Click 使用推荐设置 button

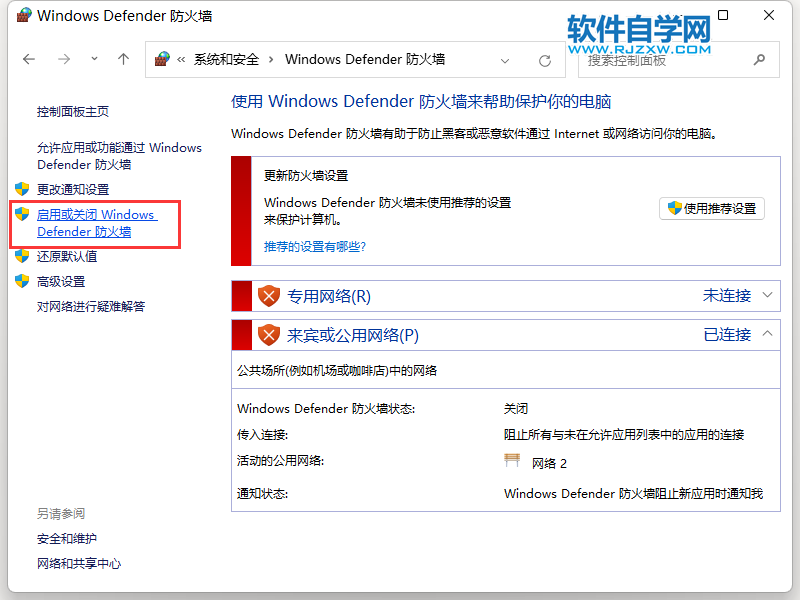point(712,208)
